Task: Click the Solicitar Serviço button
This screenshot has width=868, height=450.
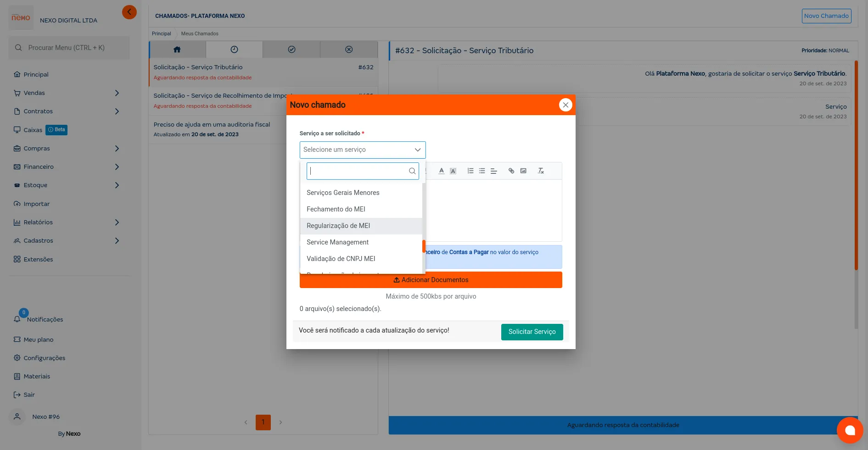Action: (532, 332)
